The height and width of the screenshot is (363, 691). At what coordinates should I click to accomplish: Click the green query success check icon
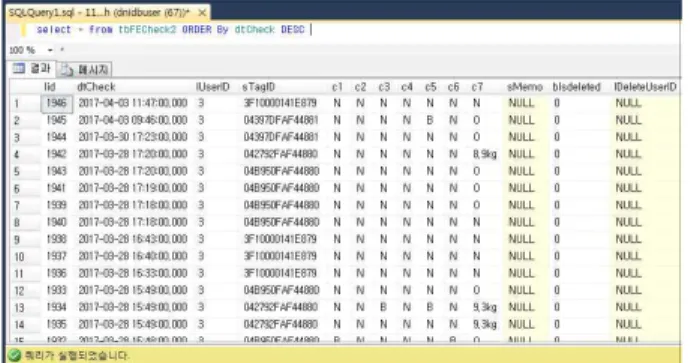click(14, 355)
